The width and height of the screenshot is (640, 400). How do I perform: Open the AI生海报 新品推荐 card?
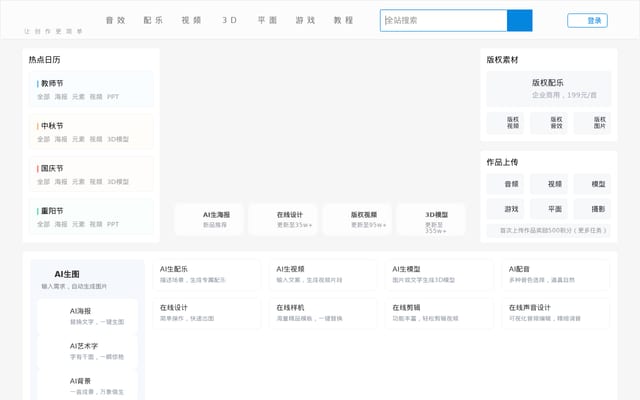209,219
